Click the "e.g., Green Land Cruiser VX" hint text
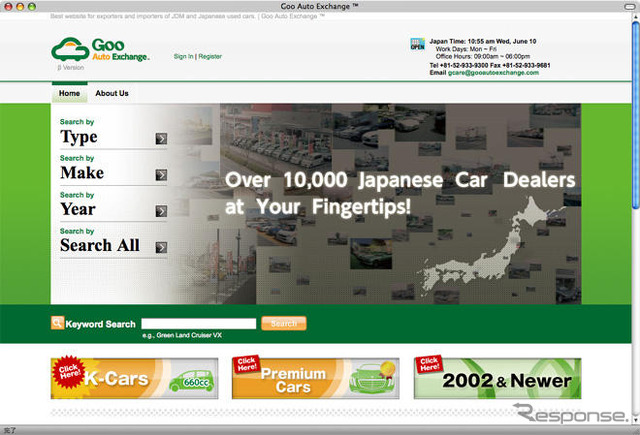The image size is (640, 435). [182, 335]
